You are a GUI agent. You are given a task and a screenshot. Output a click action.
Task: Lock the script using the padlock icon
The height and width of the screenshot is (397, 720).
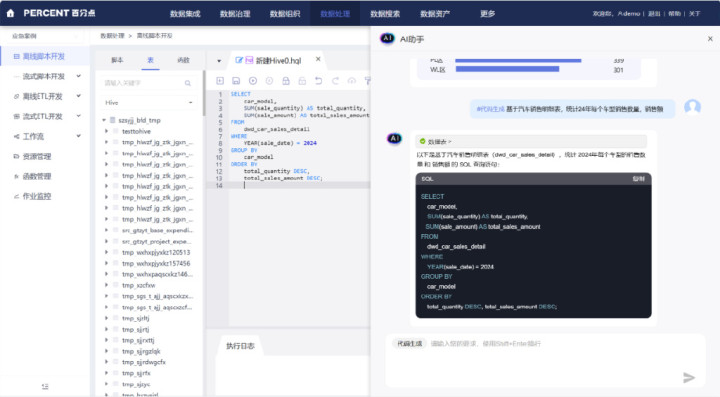pyautogui.click(x=286, y=81)
